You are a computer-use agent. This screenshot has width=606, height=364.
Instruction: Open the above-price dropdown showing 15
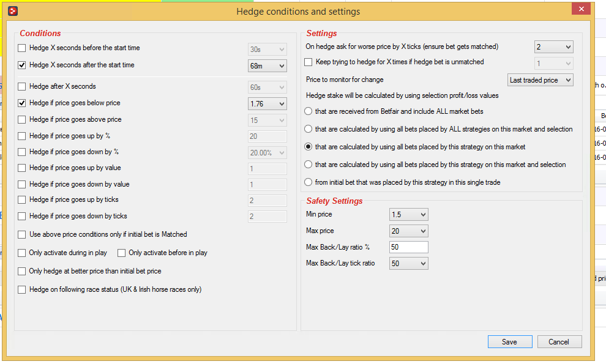(267, 120)
